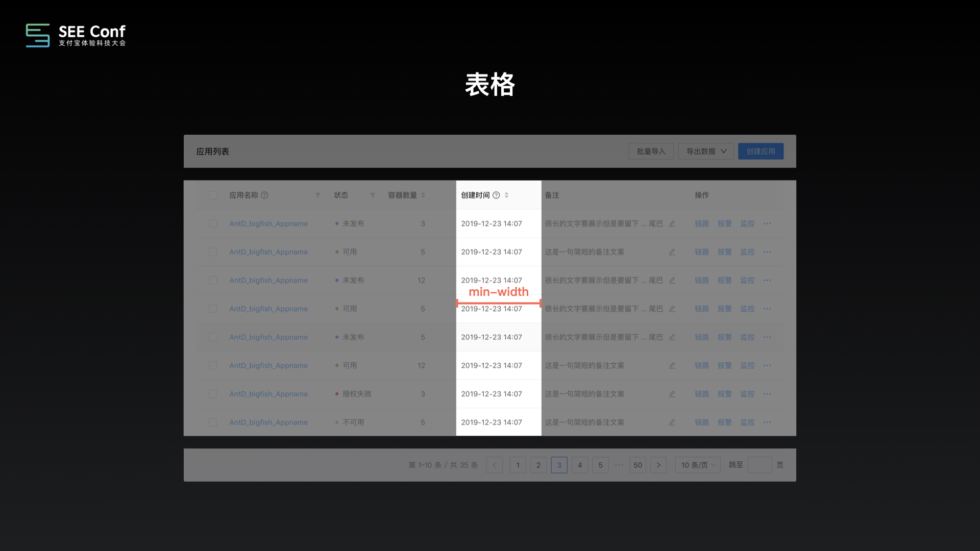The image size is (980, 551).
Task: Go to next page with right chevron
Action: [658, 465]
